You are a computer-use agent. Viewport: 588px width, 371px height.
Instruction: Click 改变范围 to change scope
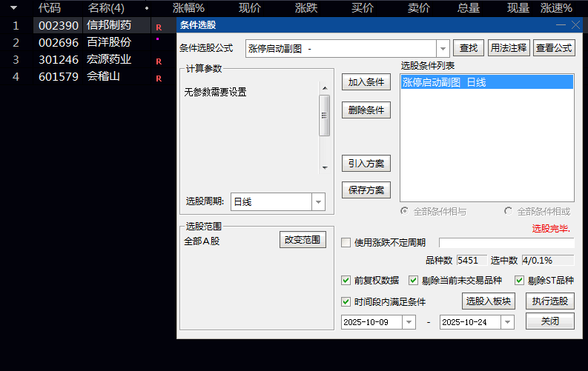tap(303, 240)
